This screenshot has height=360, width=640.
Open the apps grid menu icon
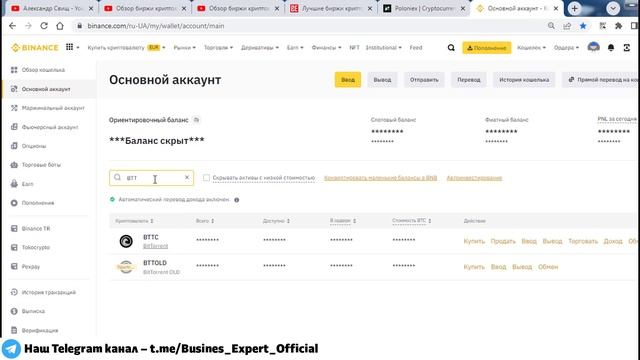click(70, 47)
